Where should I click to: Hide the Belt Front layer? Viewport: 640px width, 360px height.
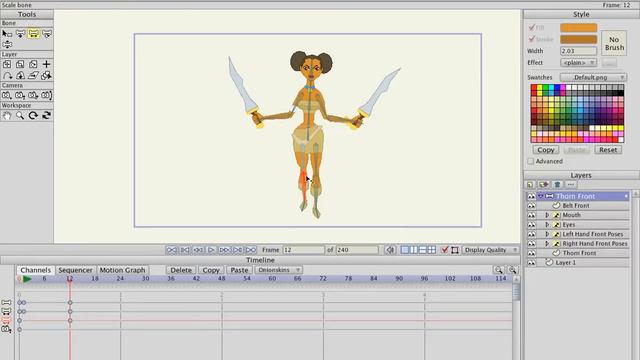click(x=531, y=206)
